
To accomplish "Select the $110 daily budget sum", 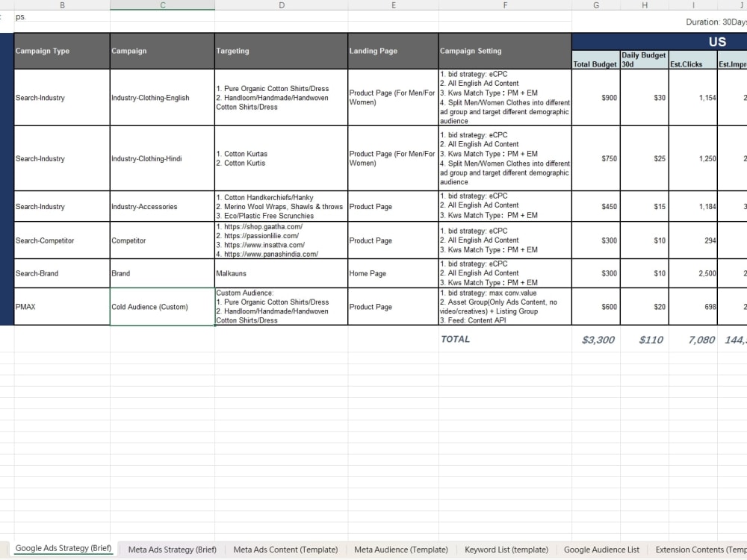I will tap(645, 340).
